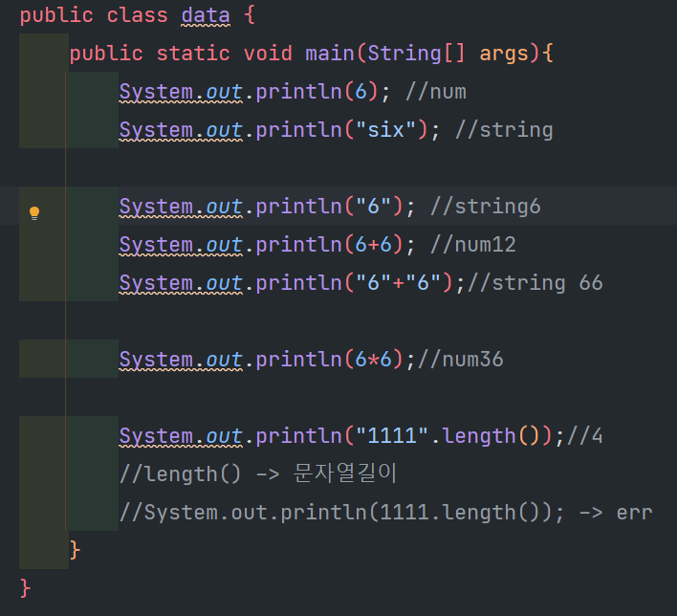Click the yellow lightbulb quick-fix icon
The image size is (677, 616).
[34, 213]
